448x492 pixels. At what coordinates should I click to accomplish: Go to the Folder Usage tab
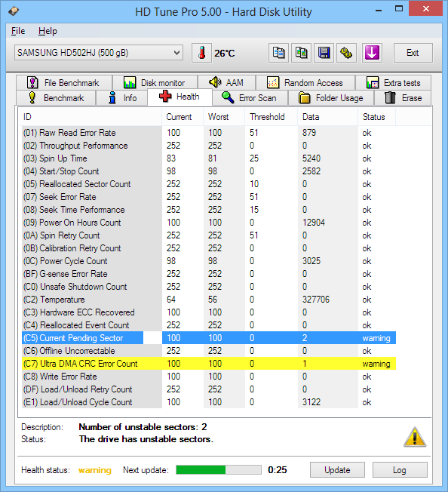click(x=331, y=98)
